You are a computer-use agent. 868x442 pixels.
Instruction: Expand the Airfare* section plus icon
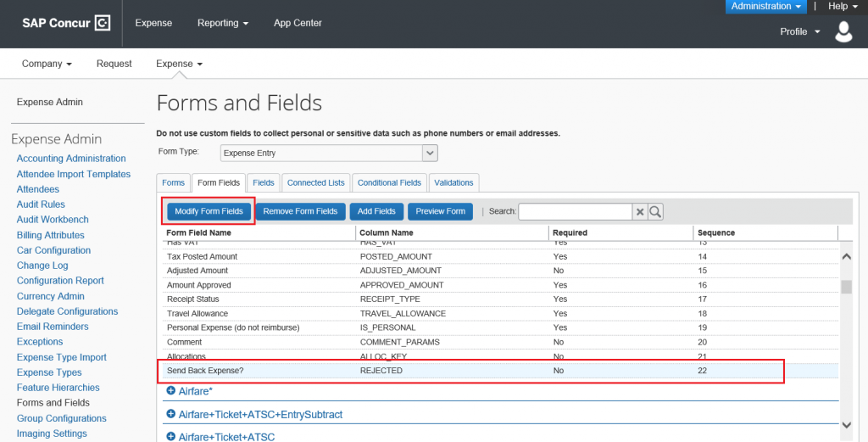point(171,391)
